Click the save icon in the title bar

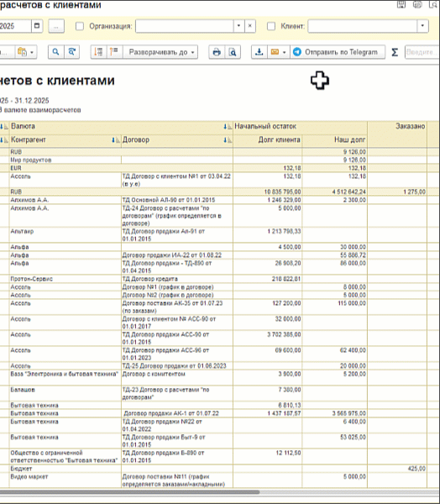pyautogui.click(x=401, y=4)
